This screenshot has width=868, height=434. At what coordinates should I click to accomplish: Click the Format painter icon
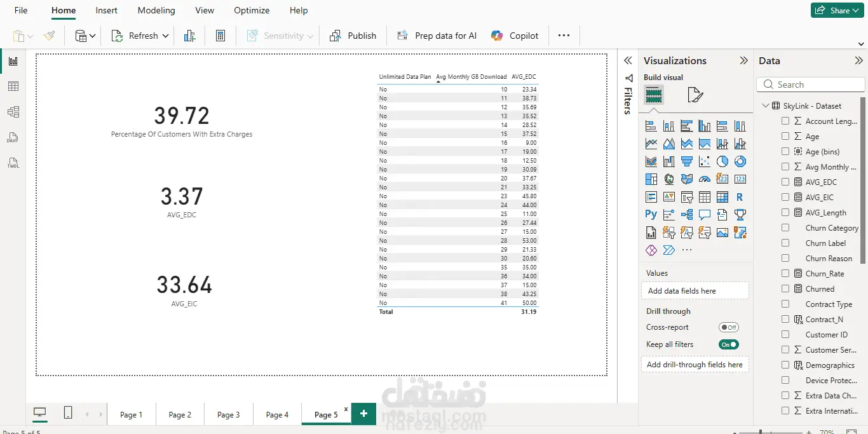click(x=49, y=36)
